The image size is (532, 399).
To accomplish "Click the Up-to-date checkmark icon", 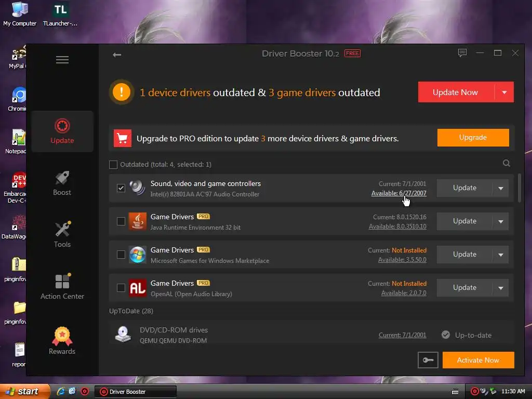I will point(445,335).
